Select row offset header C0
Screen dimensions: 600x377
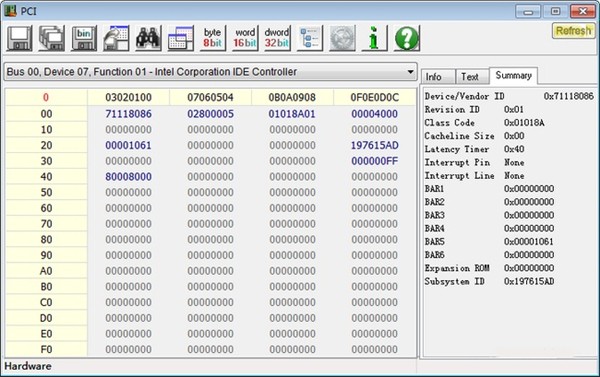point(46,302)
